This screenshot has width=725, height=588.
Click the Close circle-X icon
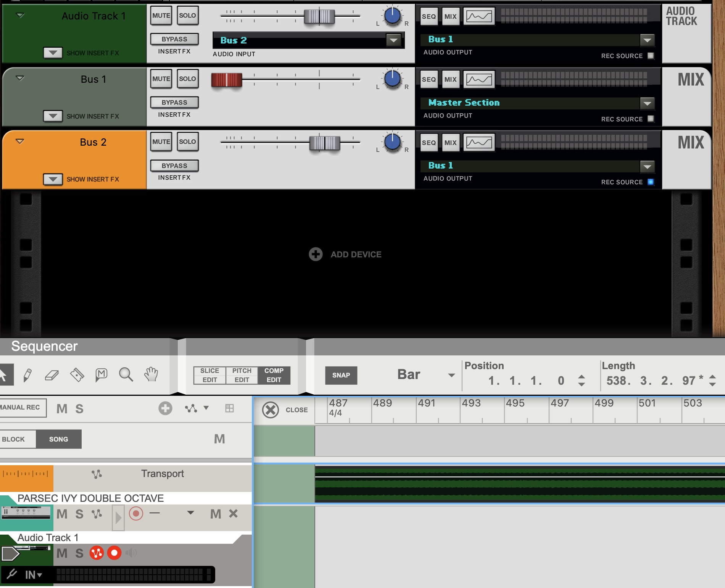click(271, 410)
